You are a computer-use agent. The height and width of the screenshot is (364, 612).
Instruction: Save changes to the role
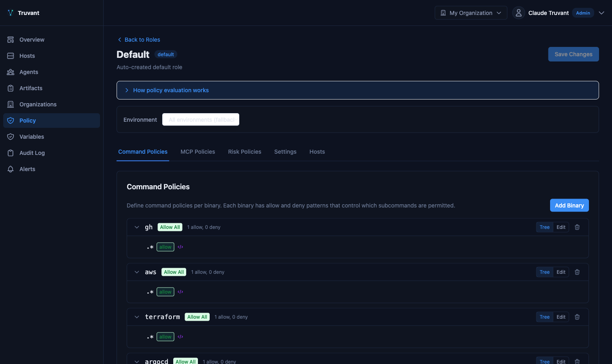pyautogui.click(x=574, y=54)
